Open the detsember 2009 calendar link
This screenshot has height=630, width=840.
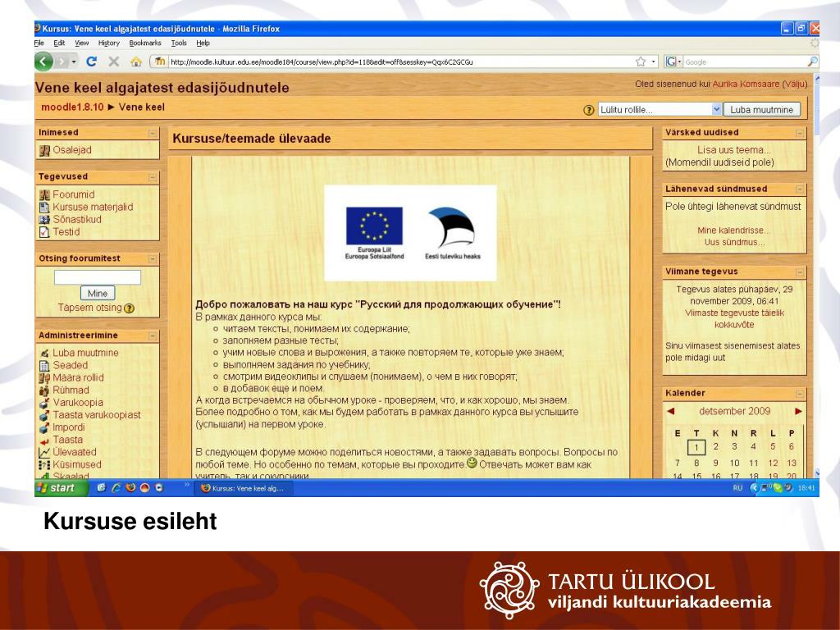pos(734,412)
